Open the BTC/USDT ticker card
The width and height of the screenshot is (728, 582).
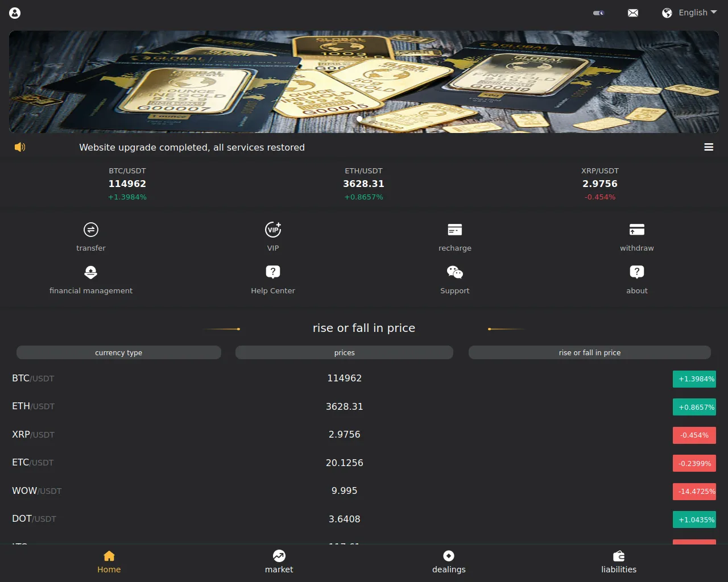point(127,184)
